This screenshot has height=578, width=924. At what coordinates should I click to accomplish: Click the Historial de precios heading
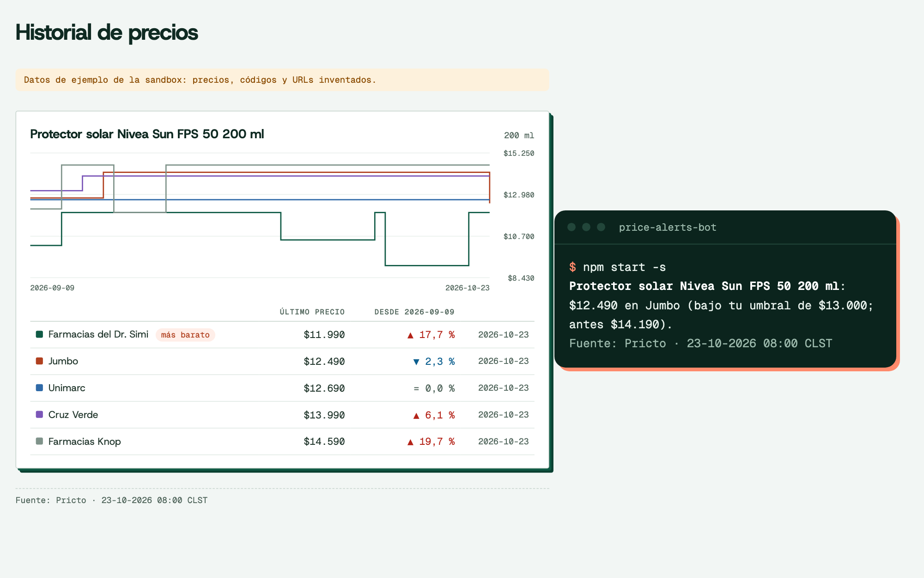(107, 33)
